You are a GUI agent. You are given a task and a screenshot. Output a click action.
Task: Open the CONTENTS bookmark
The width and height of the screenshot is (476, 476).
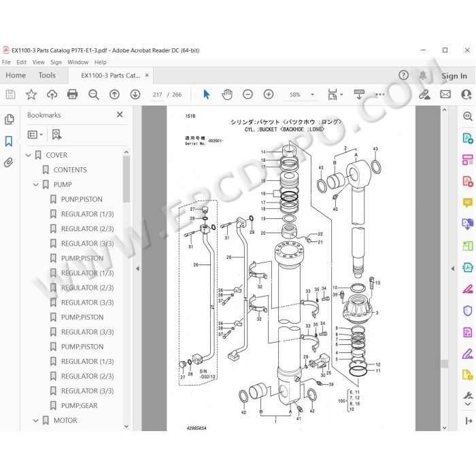(x=70, y=170)
